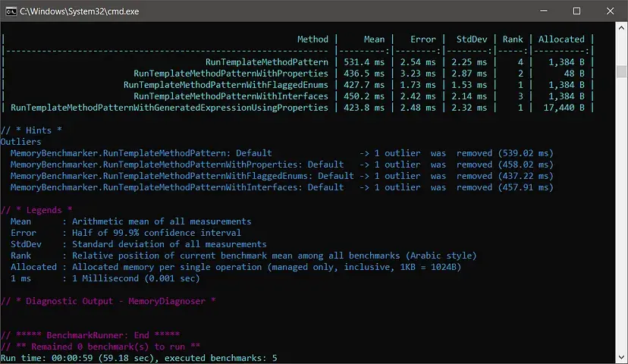The image size is (628, 364).
Task: Click 'Standard deviation of all measurements' legend
Action: pos(169,244)
